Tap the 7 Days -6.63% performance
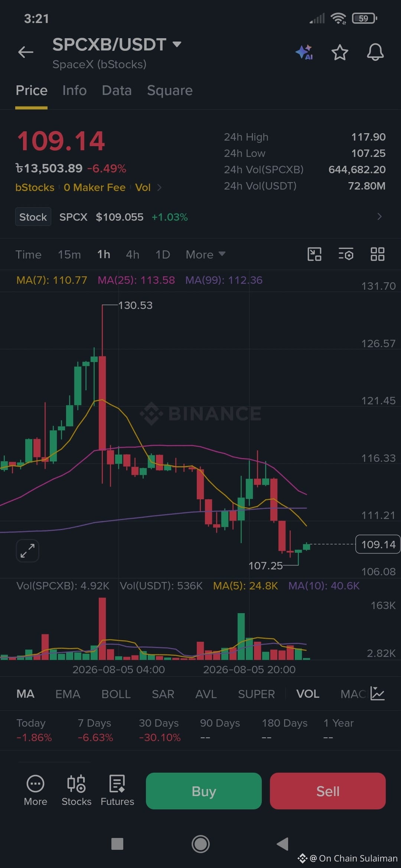401x868 pixels. tap(95, 730)
